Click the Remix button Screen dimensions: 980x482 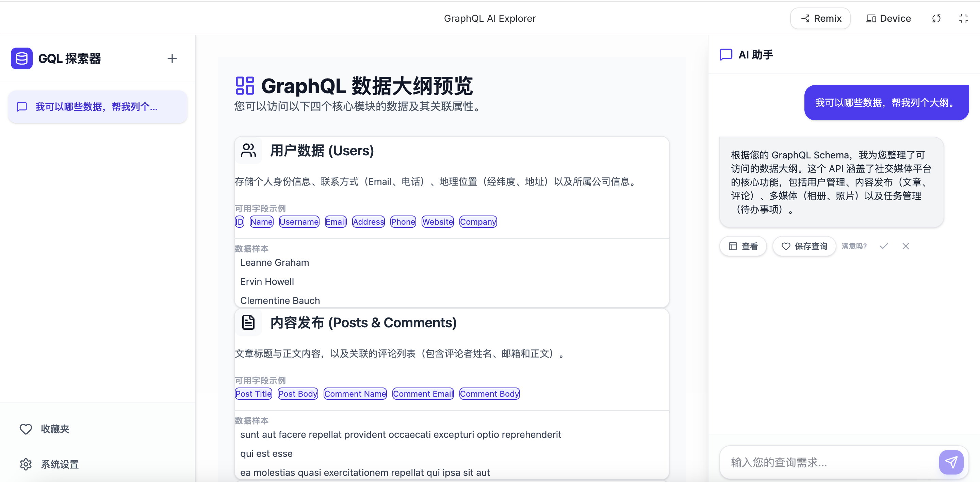coord(820,18)
